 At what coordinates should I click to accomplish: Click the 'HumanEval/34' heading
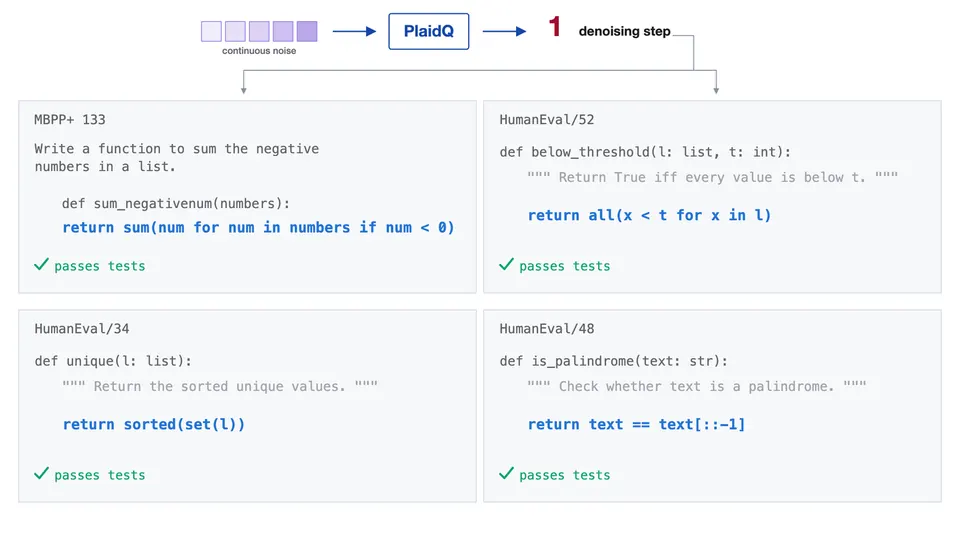click(82, 329)
